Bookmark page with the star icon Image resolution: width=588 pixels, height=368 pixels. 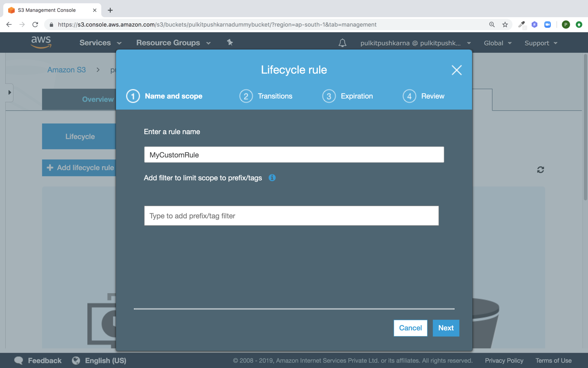[x=505, y=25]
